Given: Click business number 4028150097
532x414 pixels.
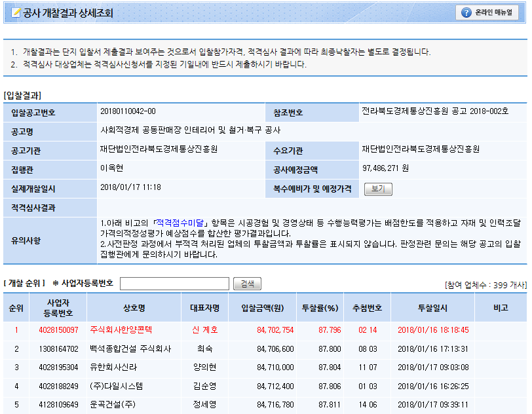Looking at the screenshot, I should [x=58, y=329].
